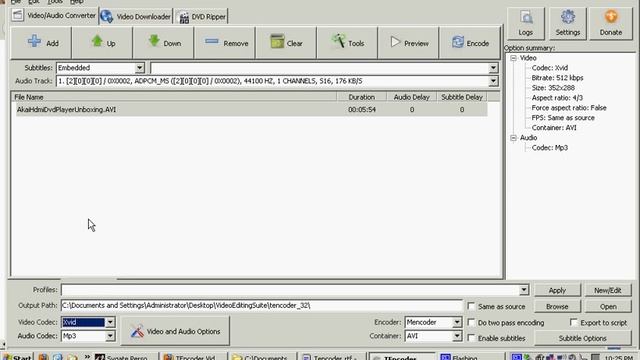Open the Audio Codec Mp3 dropdown
Screen dimensions: 640x360
point(110,336)
